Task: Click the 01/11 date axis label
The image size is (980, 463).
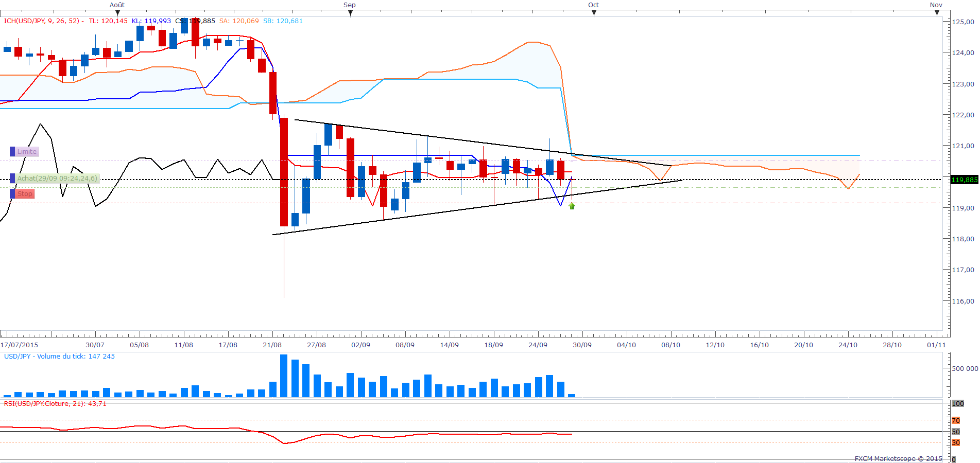Action: 936,345
